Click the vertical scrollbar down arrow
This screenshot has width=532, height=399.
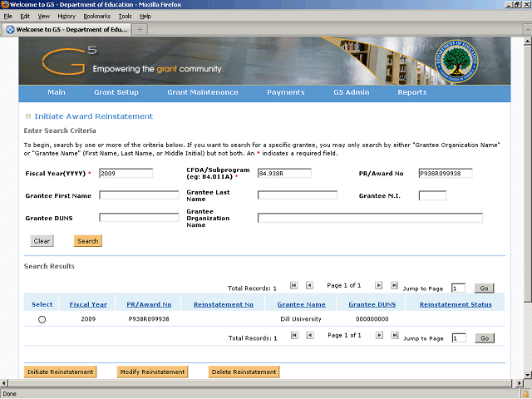(527, 375)
